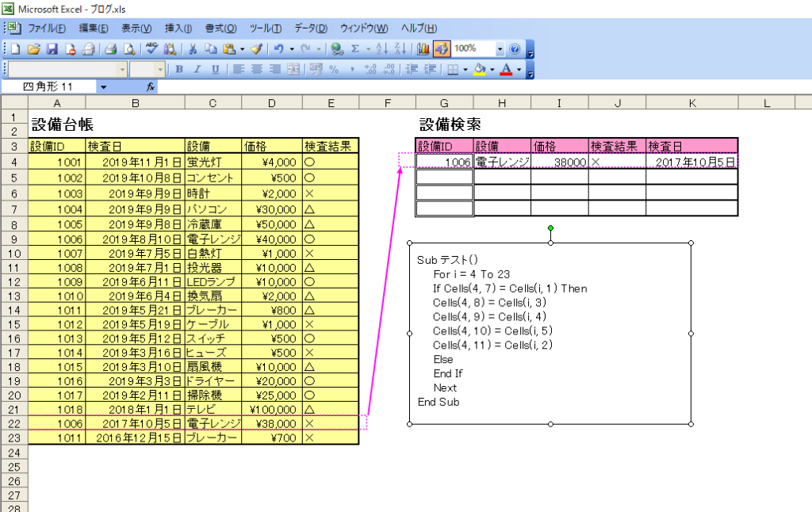The width and height of the screenshot is (812, 512).
Task: Click column header D
Action: click(272, 102)
